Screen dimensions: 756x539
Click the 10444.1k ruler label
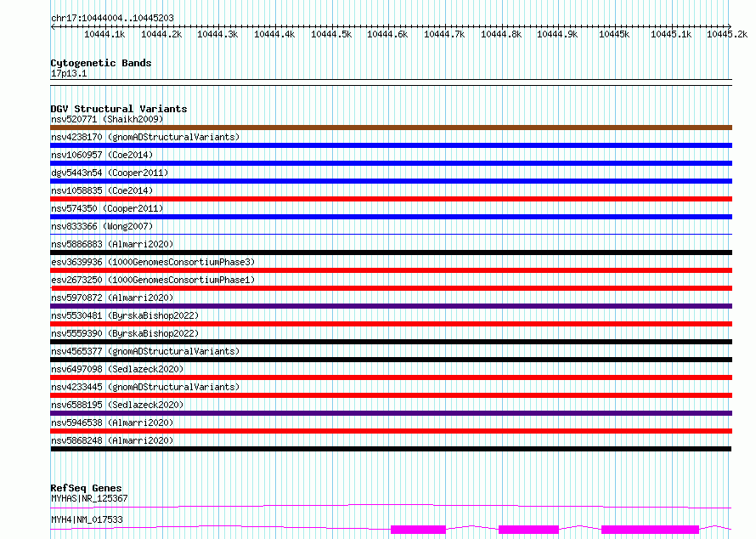click(104, 34)
